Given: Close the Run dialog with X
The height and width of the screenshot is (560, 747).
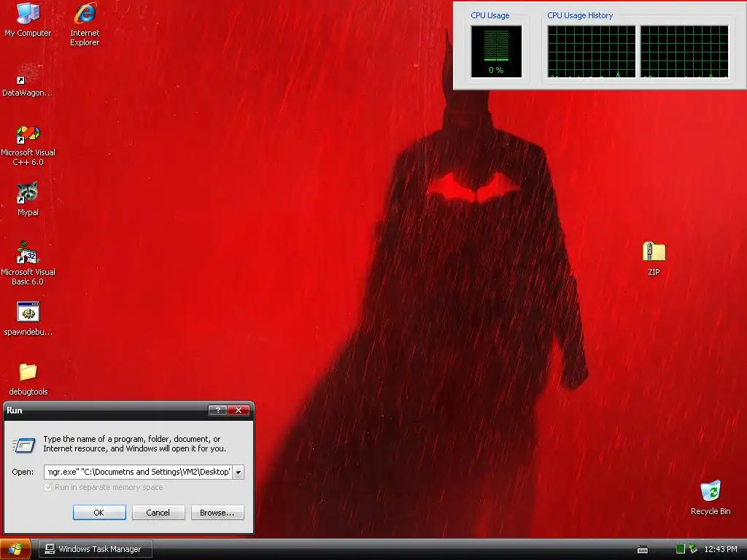Looking at the screenshot, I should (x=239, y=410).
